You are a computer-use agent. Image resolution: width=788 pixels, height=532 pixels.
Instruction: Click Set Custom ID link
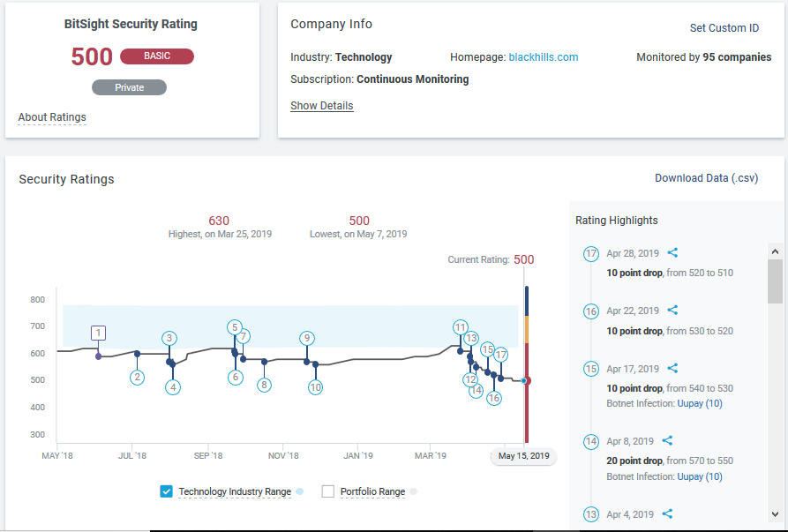point(724,28)
